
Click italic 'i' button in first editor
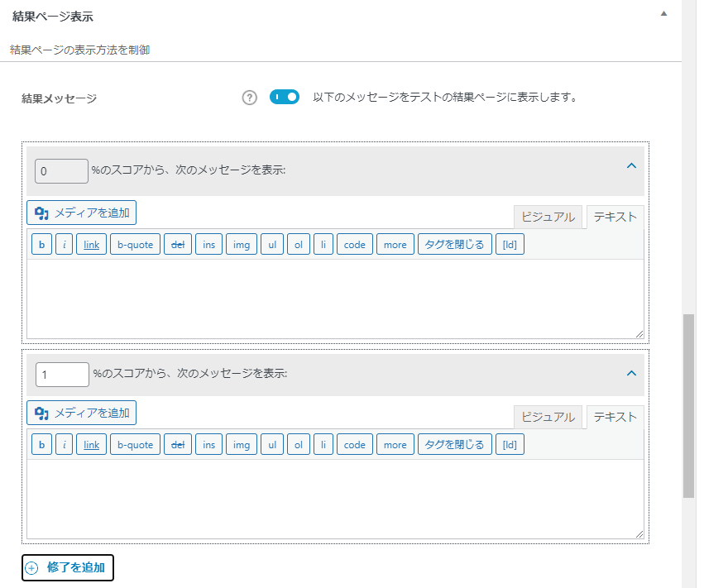point(65,245)
